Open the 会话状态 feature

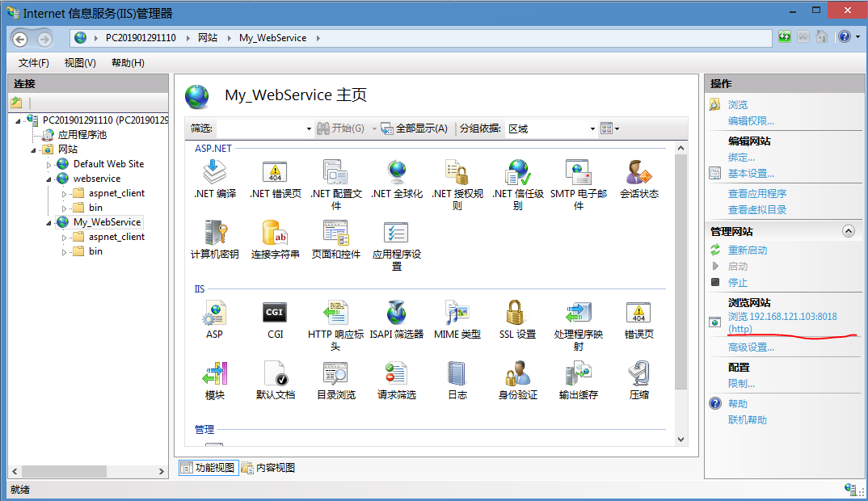[x=638, y=179]
